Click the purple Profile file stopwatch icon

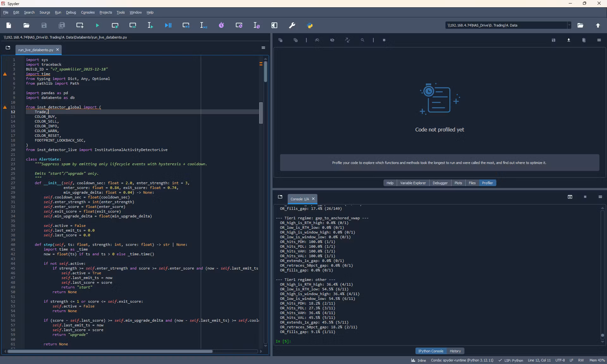pos(221,25)
